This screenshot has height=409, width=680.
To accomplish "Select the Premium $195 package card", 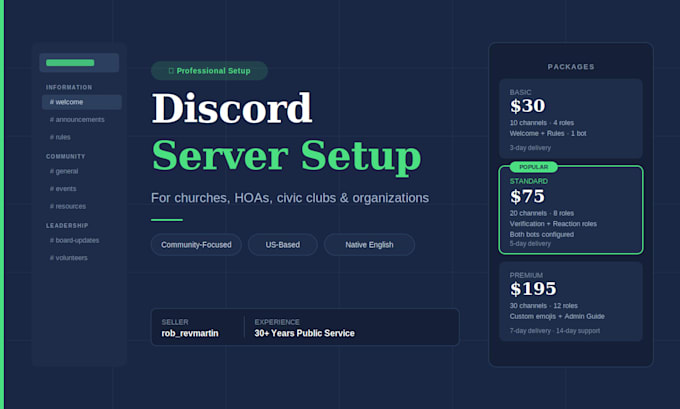I will click(571, 301).
